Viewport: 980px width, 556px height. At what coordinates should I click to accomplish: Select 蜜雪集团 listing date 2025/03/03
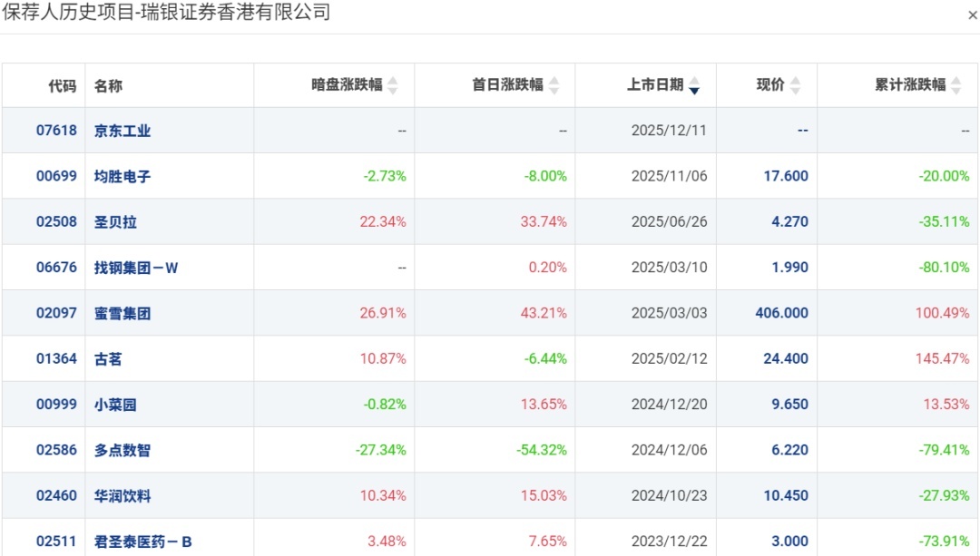click(669, 313)
